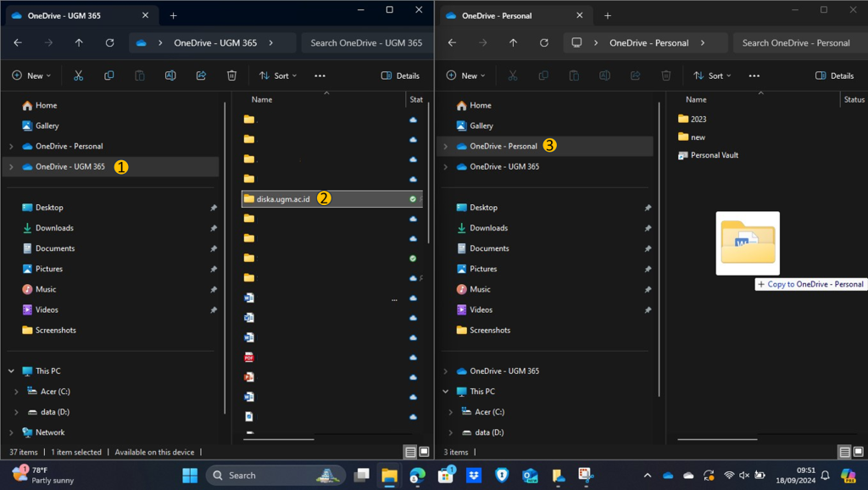Collapse This PC in the Personal window sidebar
The height and width of the screenshot is (490, 868).
(x=445, y=392)
